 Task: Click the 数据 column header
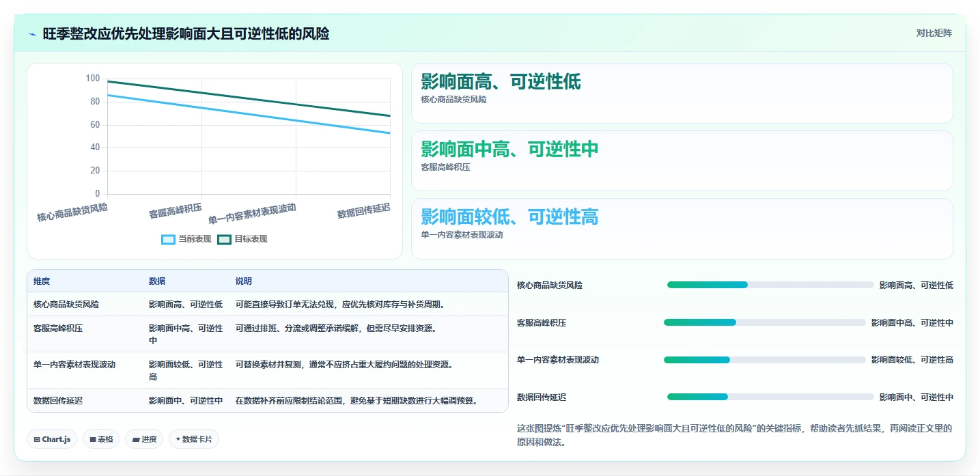157,281
